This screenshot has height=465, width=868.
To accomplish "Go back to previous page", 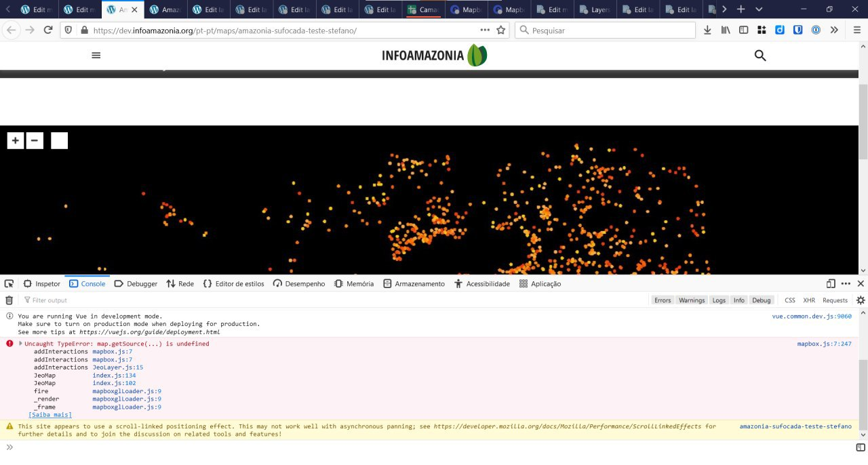I will pyautogui.click(x=11, y=30).
